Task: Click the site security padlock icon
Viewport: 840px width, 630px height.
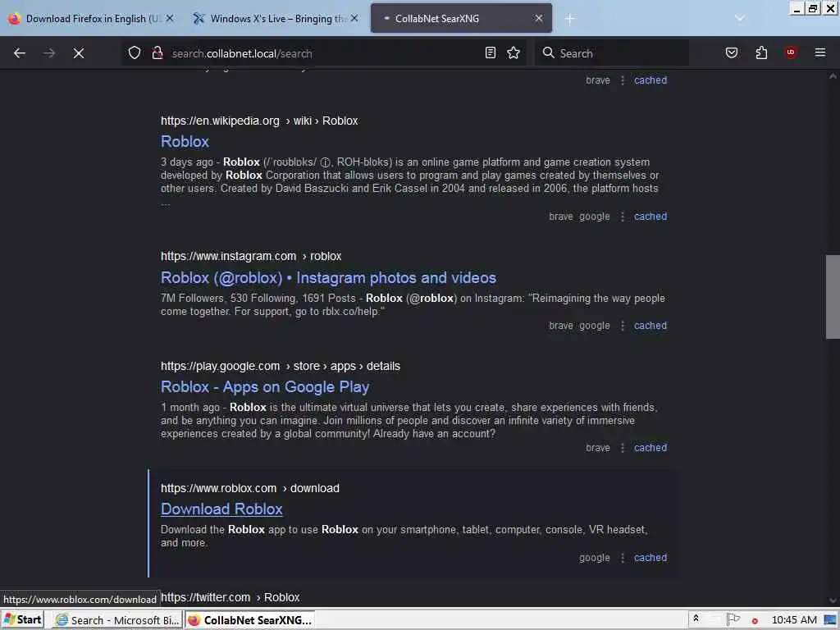Action: coord(157,53)
